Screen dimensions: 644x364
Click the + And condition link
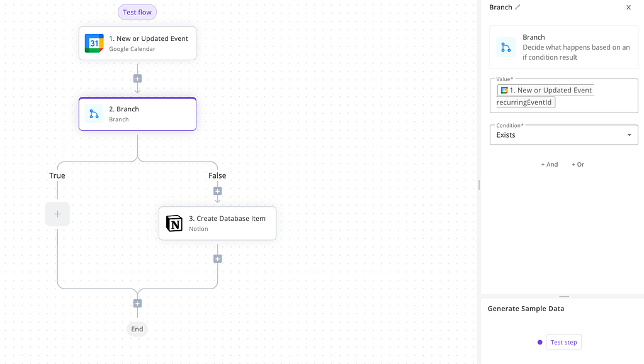(x=549, y=164)
